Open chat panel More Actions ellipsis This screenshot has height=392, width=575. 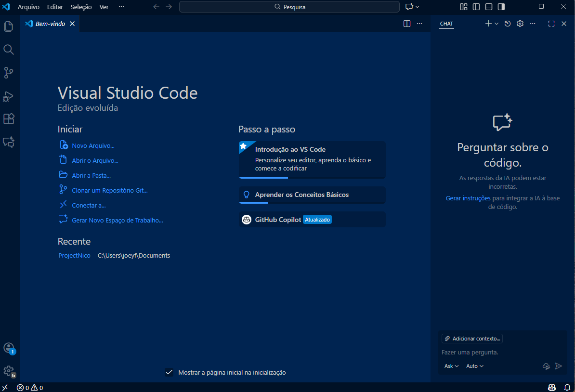pos(533,24)
